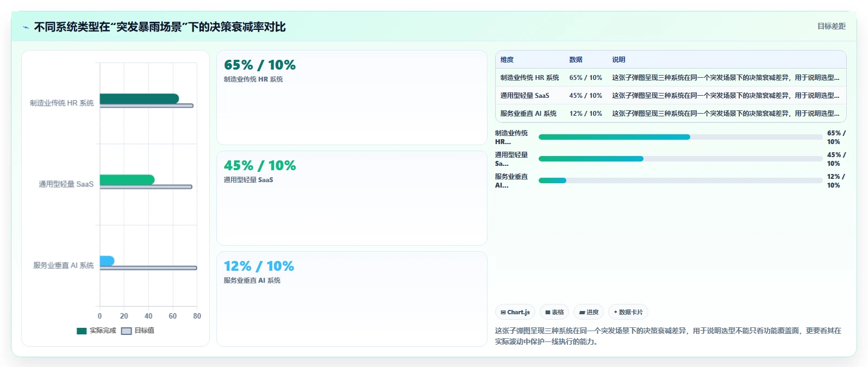Open the 45% / 10% data card
868x367 pixels.
(x=352, y=198)
